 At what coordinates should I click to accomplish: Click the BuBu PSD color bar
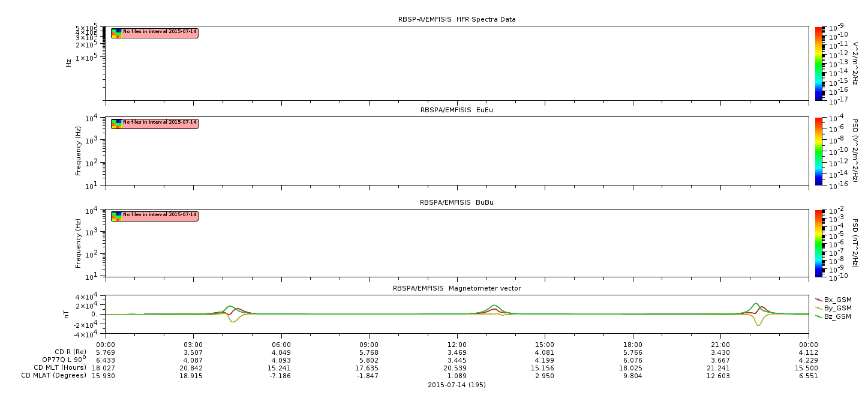819,243
